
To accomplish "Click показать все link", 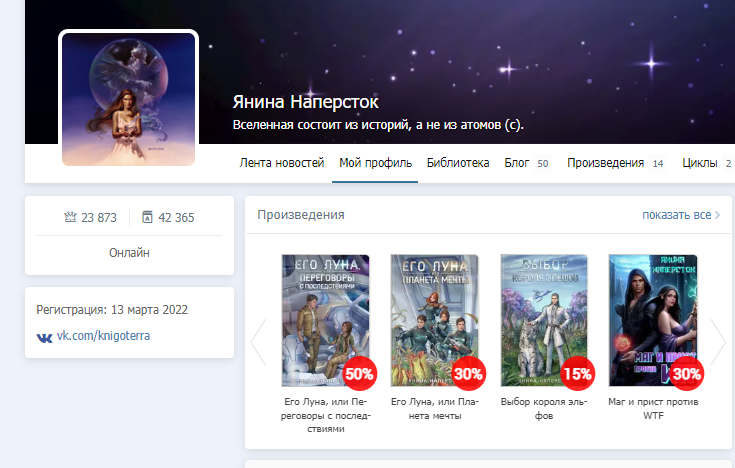I will click(681, 215).
